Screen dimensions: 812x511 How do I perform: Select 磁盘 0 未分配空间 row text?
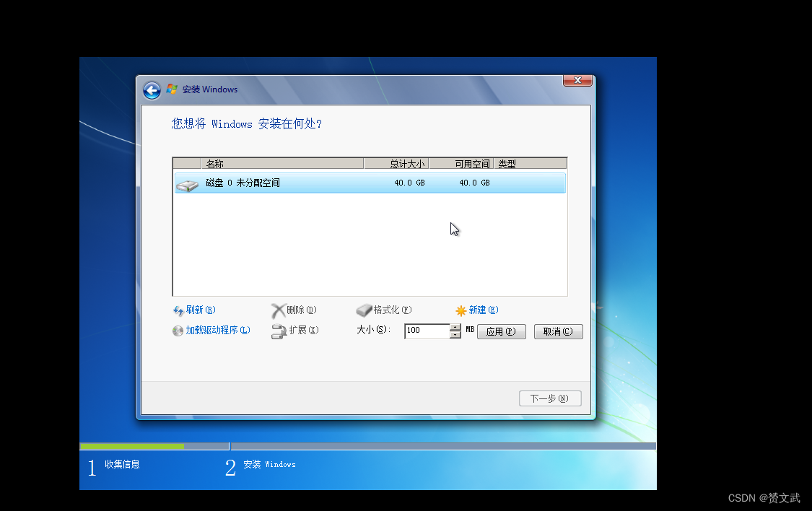[x=243, y=183]
